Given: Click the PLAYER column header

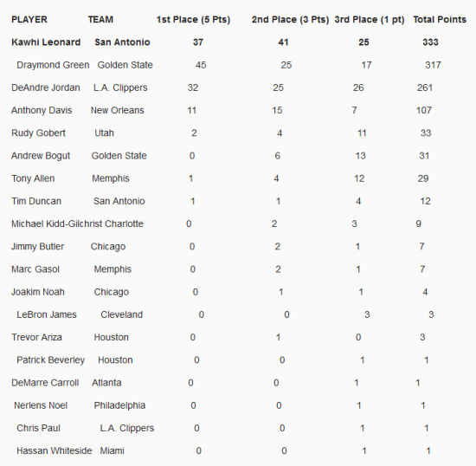Looking at the screenshot, I should coord(29,20).
